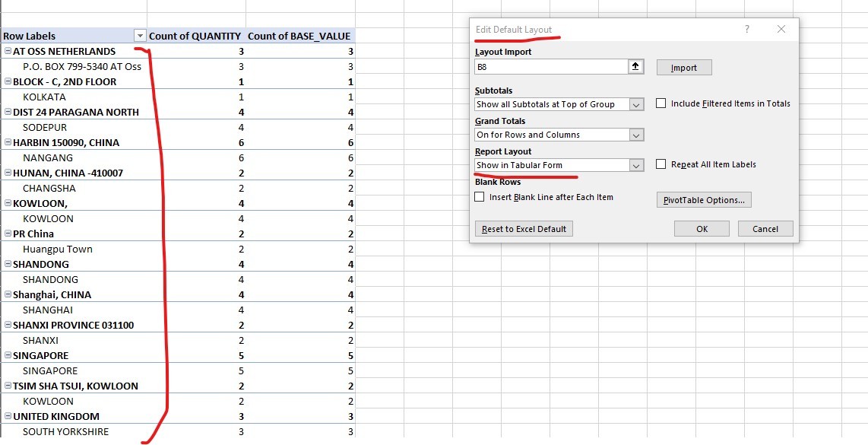Collapse the HARBIN 150090, CHINA group

click(x=8, y=143)
